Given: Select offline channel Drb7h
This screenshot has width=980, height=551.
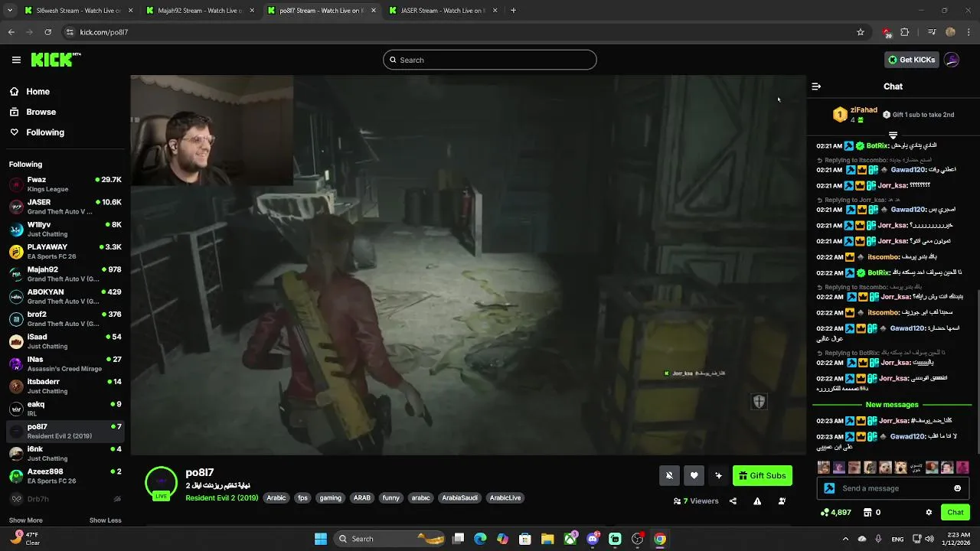Looking at the screenshot, I should tap(64, 499).
